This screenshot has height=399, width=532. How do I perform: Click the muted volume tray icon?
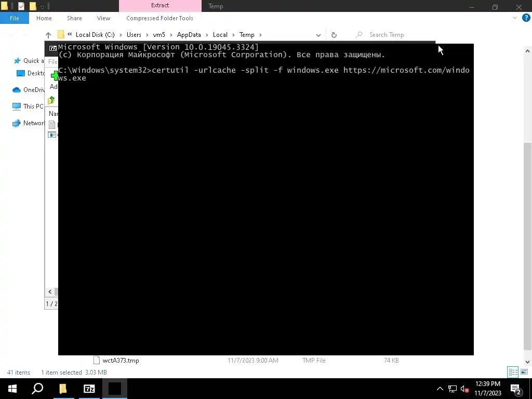coord(464,389)
